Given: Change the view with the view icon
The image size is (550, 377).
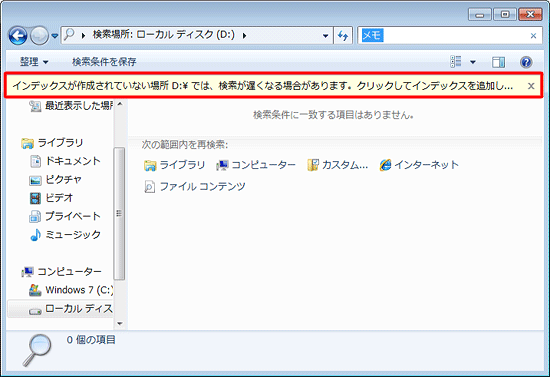Looking at the screenshot, I should [456, 62].
